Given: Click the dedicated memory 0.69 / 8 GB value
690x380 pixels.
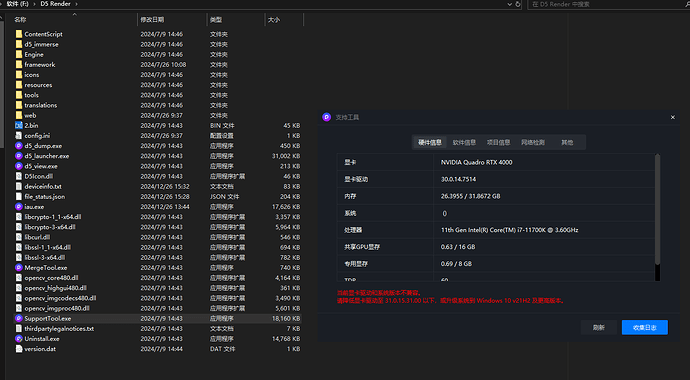Looking at the screenshot, I should (x=456, y=263).
